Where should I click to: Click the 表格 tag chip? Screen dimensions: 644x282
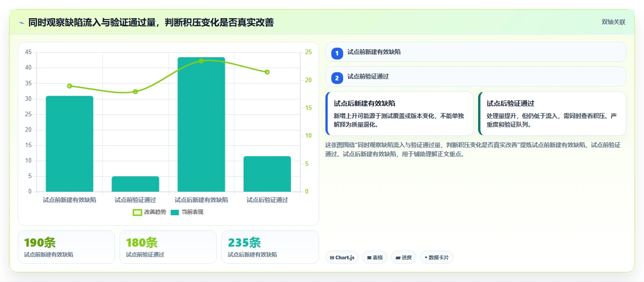(x=374, y=257)
